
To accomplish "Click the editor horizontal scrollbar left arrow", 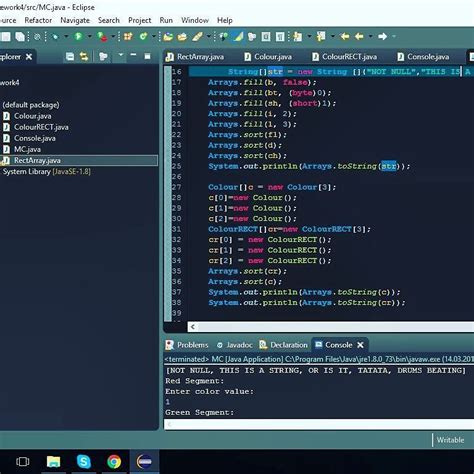I will coord(193,327).
